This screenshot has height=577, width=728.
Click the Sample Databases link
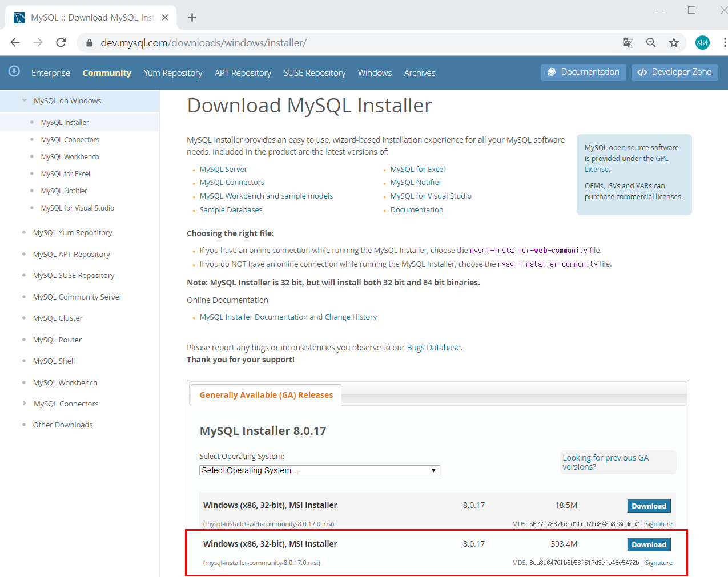231,210
